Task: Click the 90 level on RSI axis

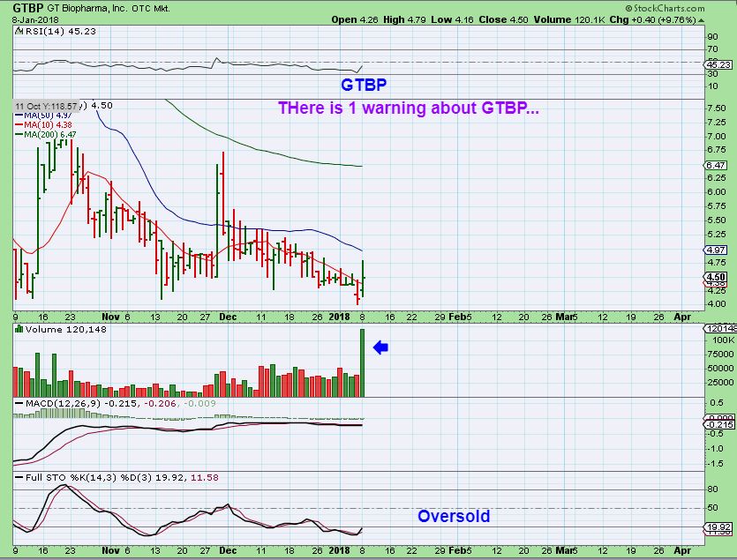Action: point(712,37)
